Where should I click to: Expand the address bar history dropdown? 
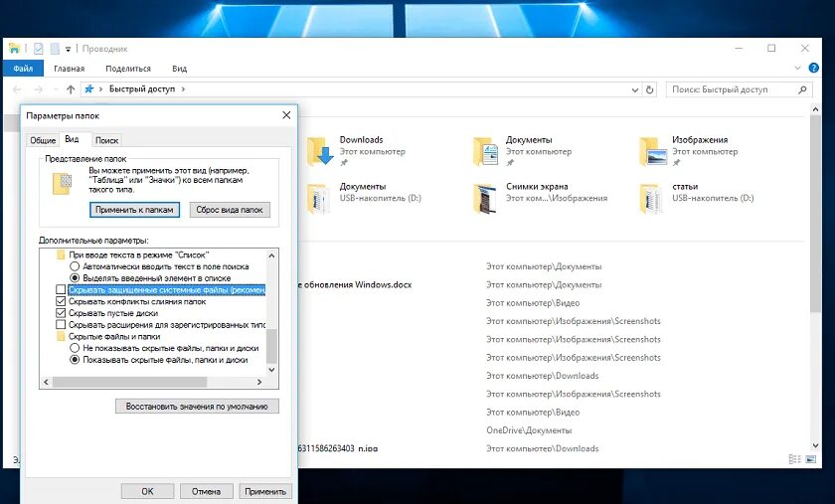635,89
